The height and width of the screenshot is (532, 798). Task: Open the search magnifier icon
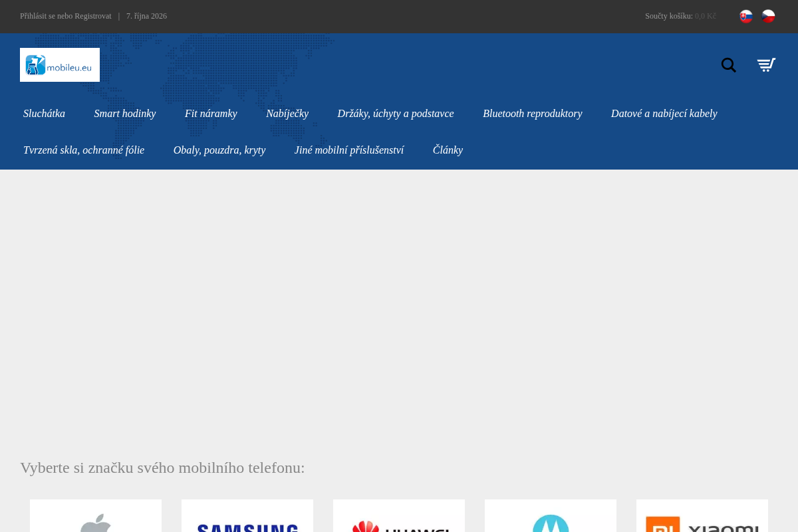click(x=729, y=65)
